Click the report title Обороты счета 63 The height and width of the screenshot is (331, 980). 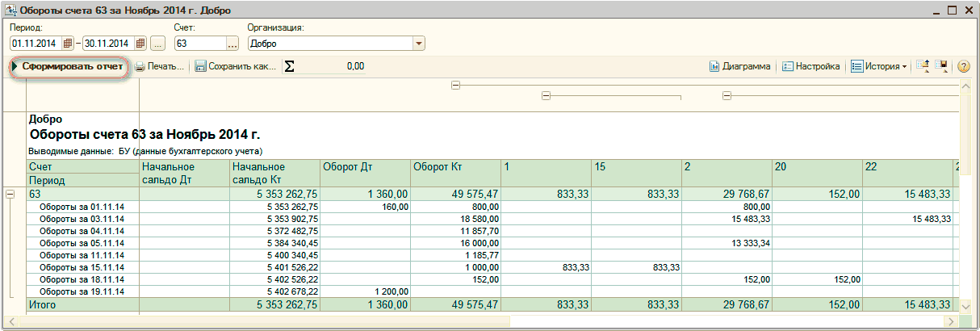(144, 134)
